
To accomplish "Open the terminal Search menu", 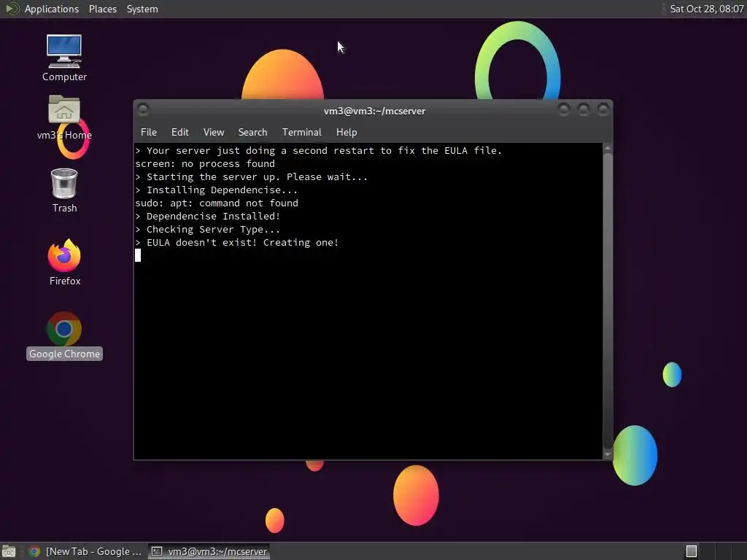I will point(252,133).
